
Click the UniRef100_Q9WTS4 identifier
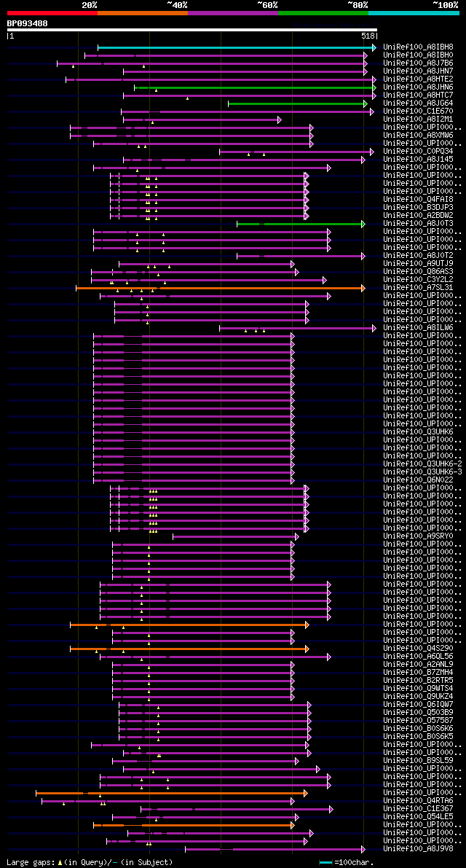click(x=418, y=689)
